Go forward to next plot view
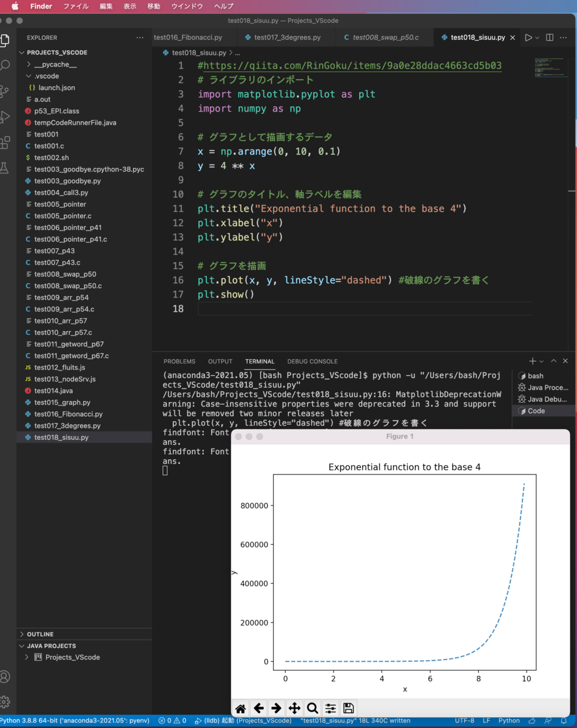 coord(276,708)
